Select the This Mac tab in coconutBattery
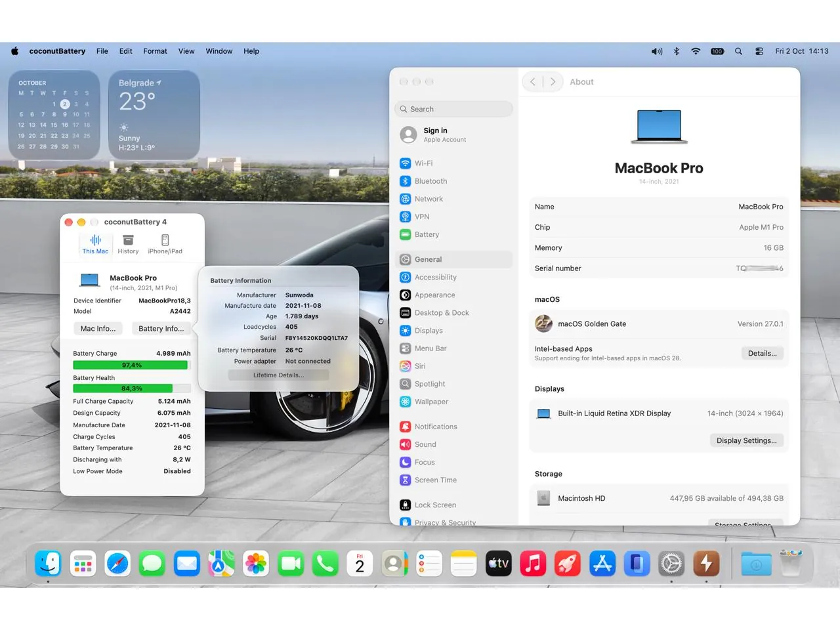Image resolution: width=840 pixels, height=630 pixels. point(95,243)
